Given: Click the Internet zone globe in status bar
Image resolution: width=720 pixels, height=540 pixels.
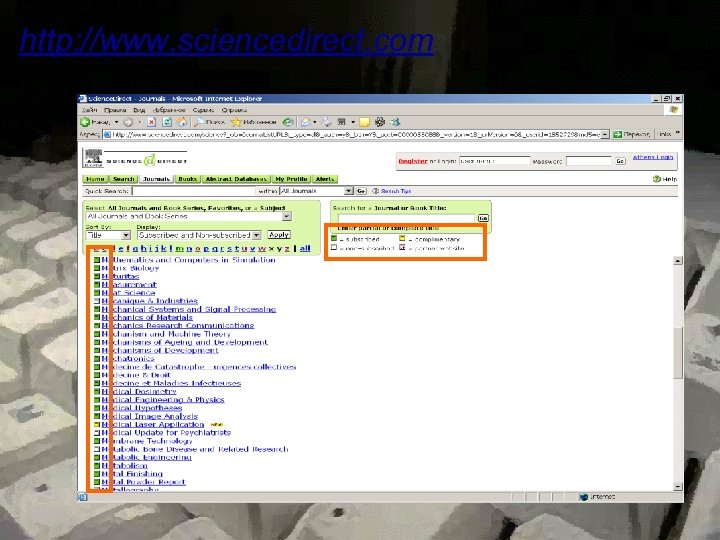Looking at the screenshot, I should click(x=584, y=497).
